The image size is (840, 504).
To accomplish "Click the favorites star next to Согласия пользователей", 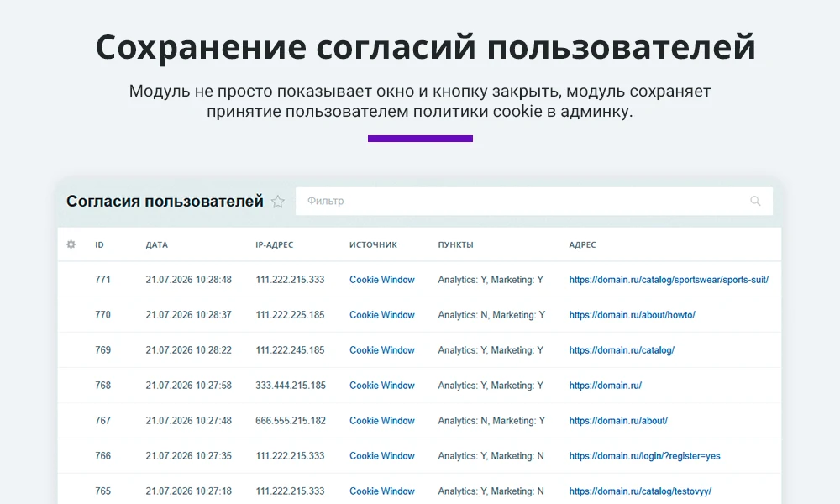I will click(277, 202).
